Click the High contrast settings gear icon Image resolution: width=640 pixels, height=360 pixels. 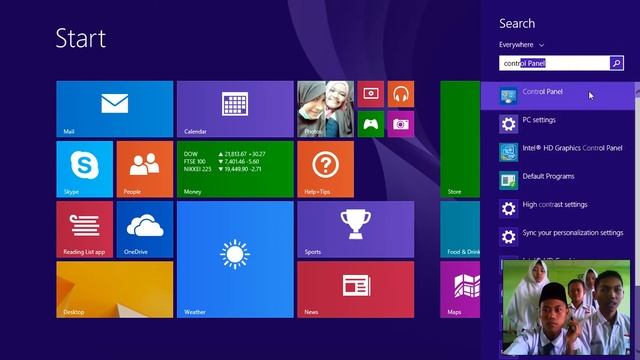509,208
